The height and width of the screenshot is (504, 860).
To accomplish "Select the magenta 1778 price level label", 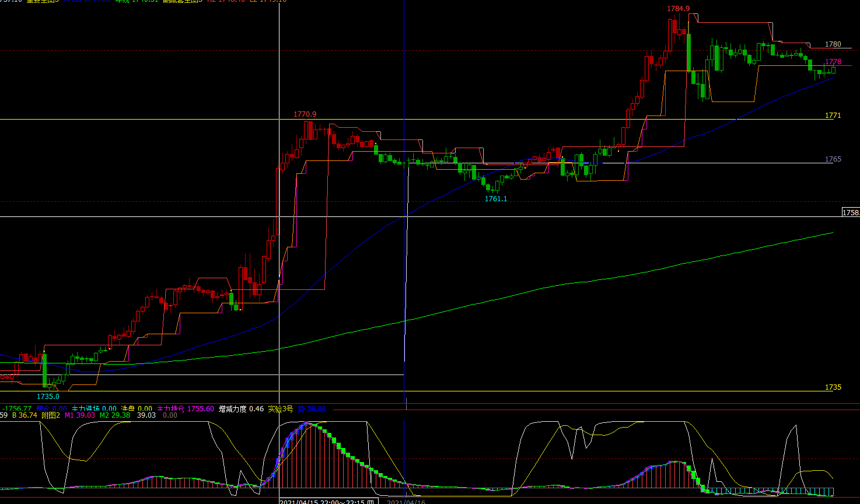I will [x=833, y=62].
